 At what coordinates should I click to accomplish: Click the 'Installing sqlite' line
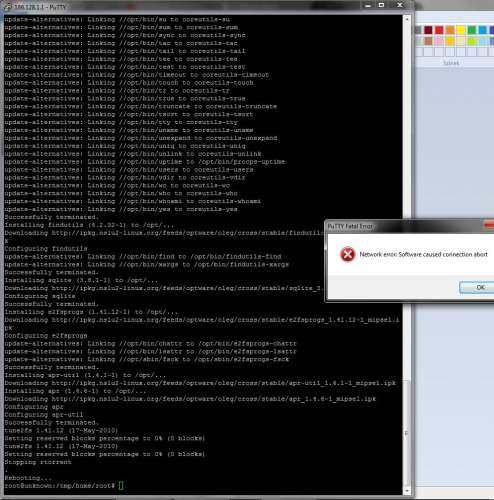[x=81, y=280]
